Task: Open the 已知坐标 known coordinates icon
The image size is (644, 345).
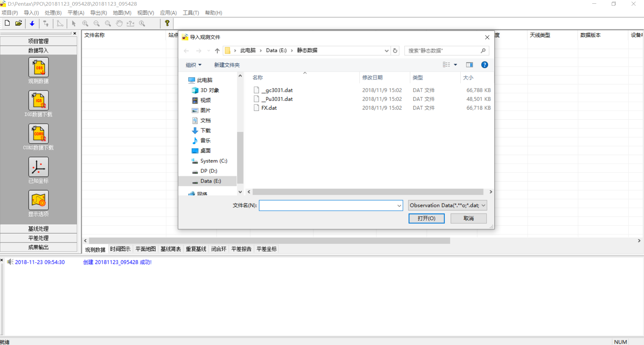Action: tap(38, 167)
